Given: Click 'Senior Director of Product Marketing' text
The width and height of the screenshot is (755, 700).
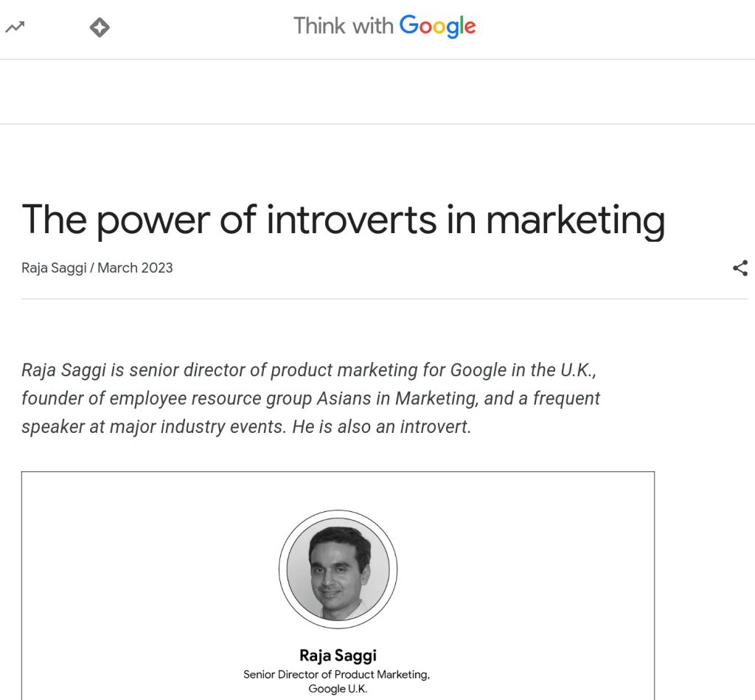Looking at the screenshot, I should pos(336,674).
